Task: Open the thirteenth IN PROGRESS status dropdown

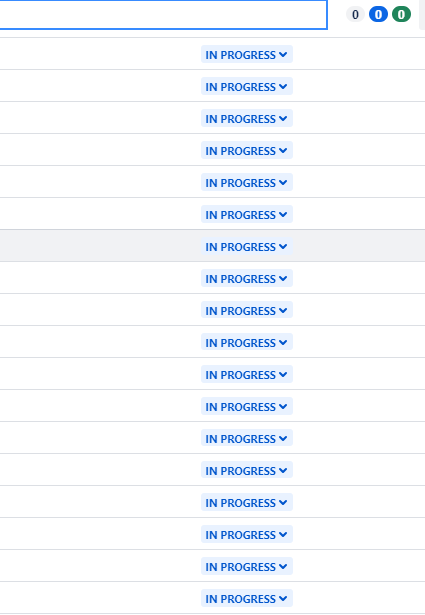Action: pos(247,439)
